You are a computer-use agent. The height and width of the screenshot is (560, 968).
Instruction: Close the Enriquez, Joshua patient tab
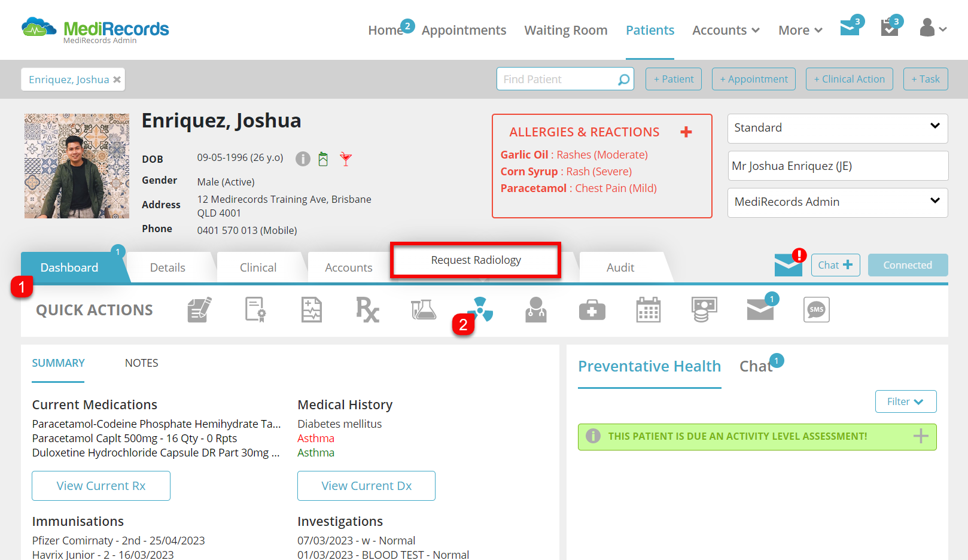coord(117,80)
